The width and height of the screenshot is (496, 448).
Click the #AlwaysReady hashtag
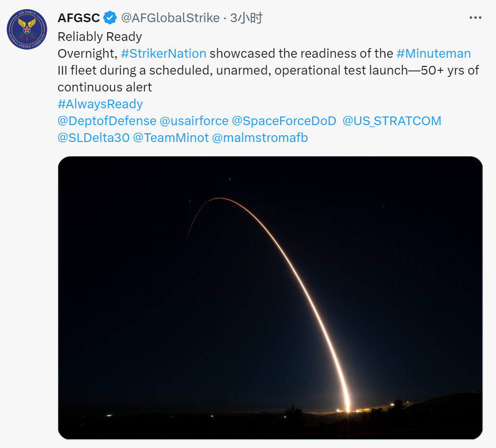100,104
